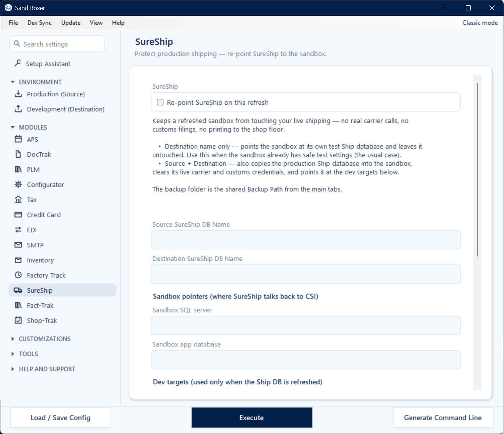Enable Re-point SureShip on this refresh
504x434 pixels.
click(160, 102)
